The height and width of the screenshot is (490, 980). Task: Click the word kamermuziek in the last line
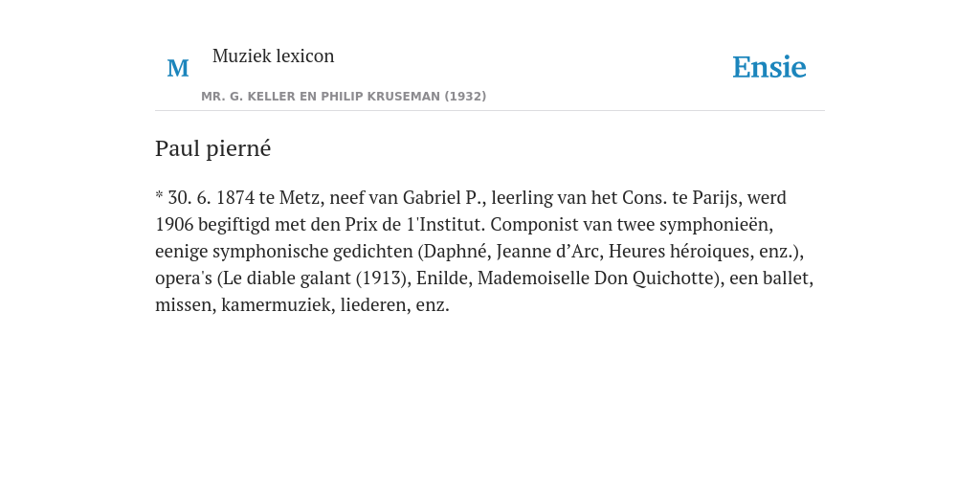276,305
